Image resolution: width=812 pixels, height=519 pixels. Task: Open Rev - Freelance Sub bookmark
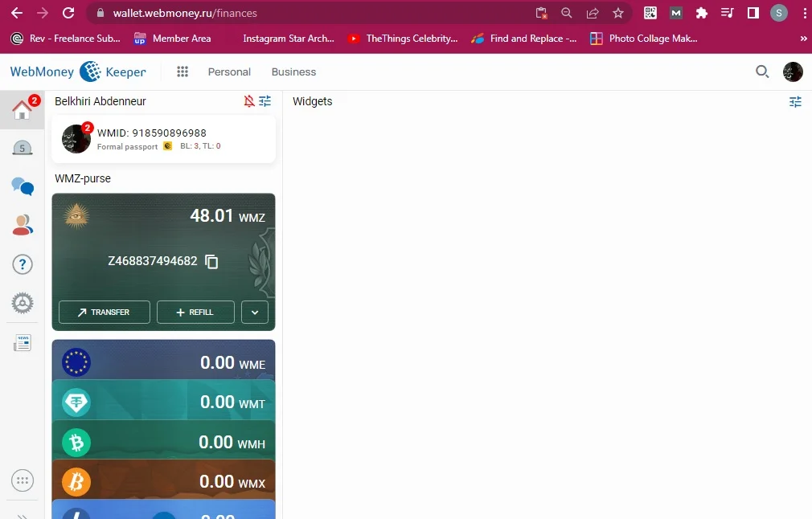tap(66, 39)
